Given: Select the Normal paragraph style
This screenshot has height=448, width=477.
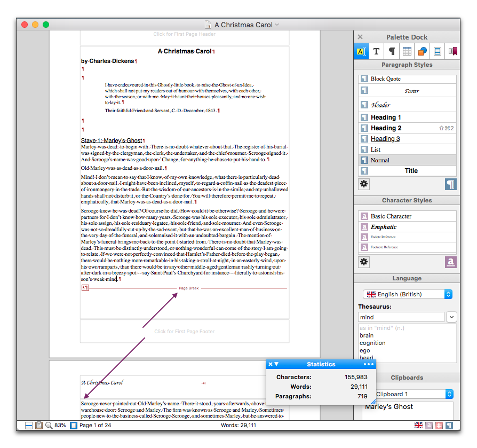Looking at the screenshot, I should coord(407,160).
